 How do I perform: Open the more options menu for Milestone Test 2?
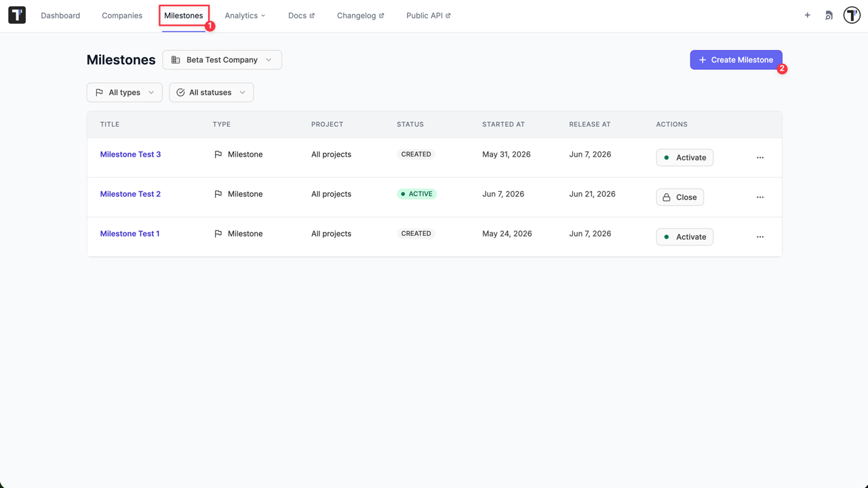pyautogui.click(x=760, y=197)
